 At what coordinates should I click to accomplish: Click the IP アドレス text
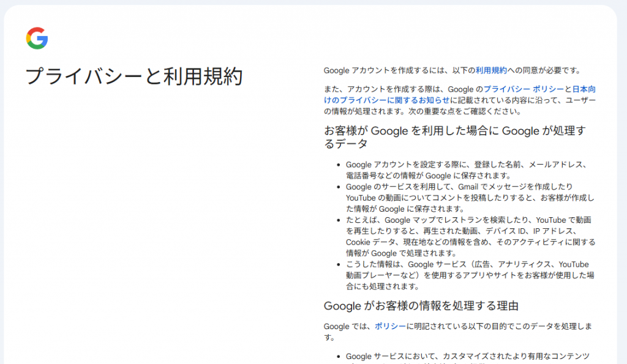point(554,231)
